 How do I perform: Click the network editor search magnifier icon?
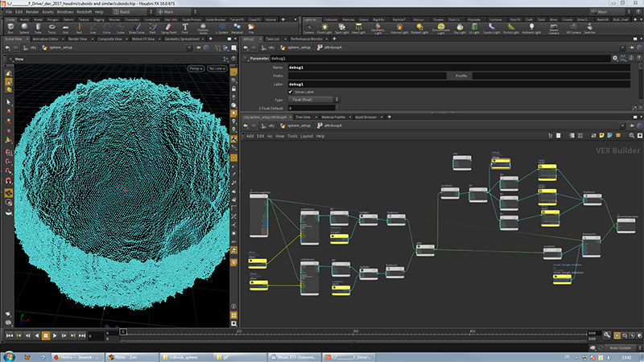coord(632,135)
